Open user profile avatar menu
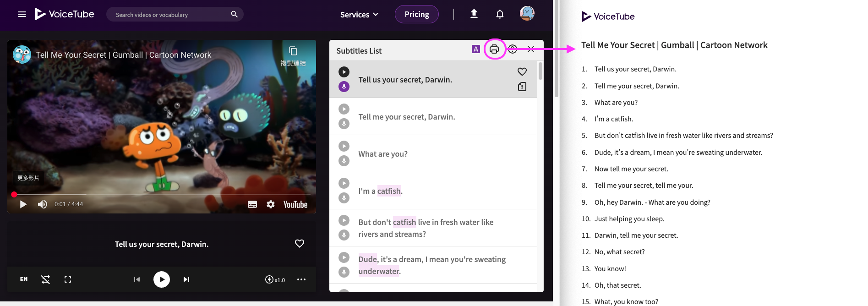This screenshot has height=306, width=868. [527, 14]
